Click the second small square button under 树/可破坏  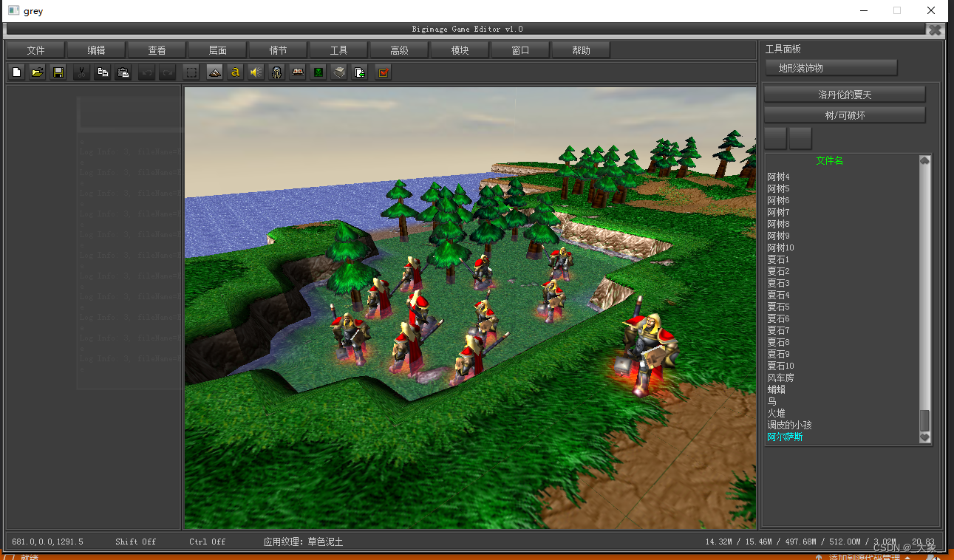(x=800, y=138)
